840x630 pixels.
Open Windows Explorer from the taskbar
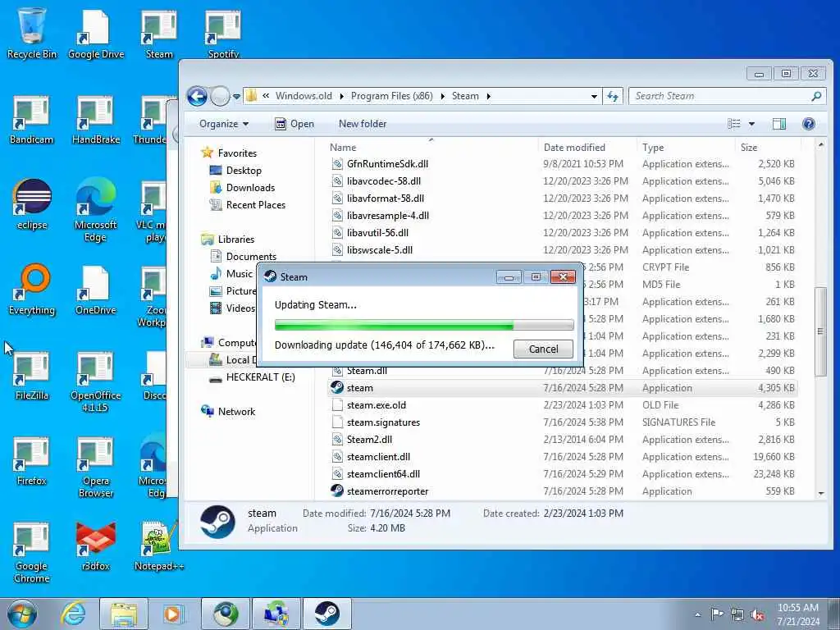click(x=124, y=614)
